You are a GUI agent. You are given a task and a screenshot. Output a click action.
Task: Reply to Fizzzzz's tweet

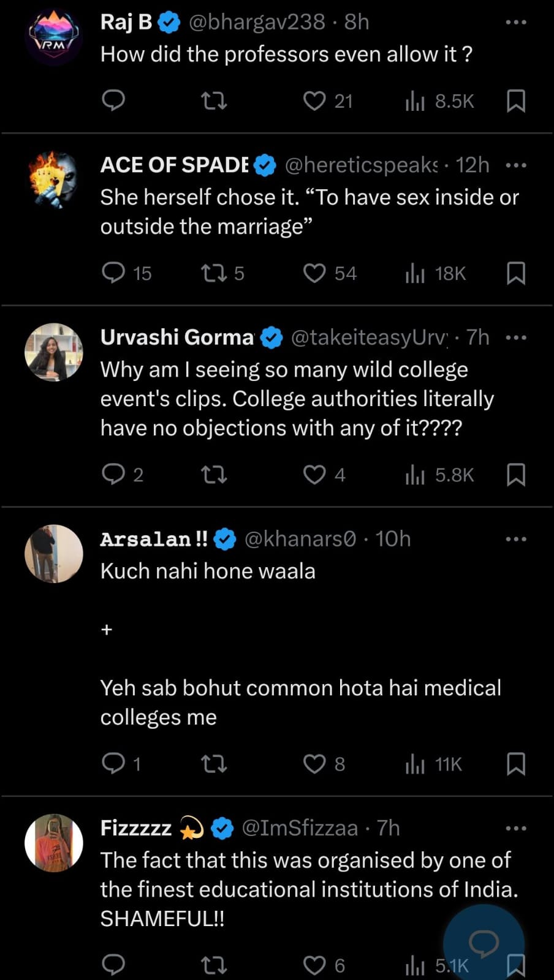pos(113,965)
